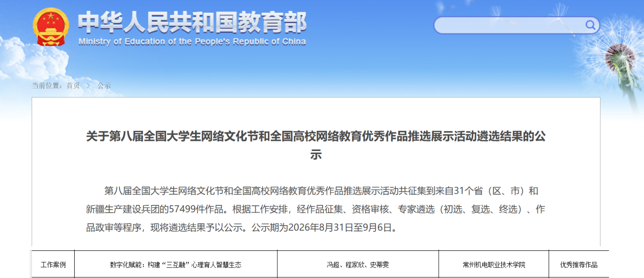Screen dimensions: 644x278
Task: Click the announcement headline 关于第八届全国大学生网络文化节
Action: coord(316,145)
